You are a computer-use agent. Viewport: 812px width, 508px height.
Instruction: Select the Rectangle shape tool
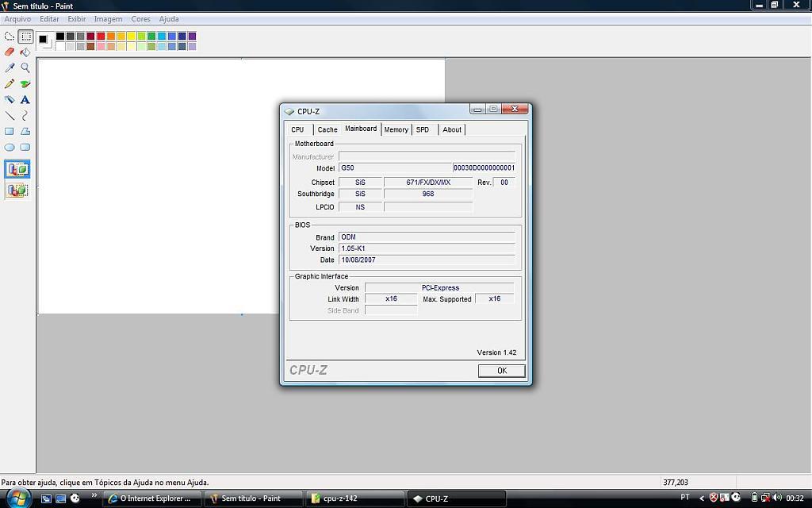(x=10, y=132)
